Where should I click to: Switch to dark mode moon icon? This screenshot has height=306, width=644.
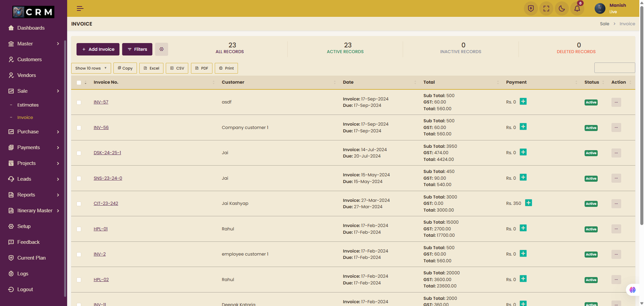coord(561,8)
